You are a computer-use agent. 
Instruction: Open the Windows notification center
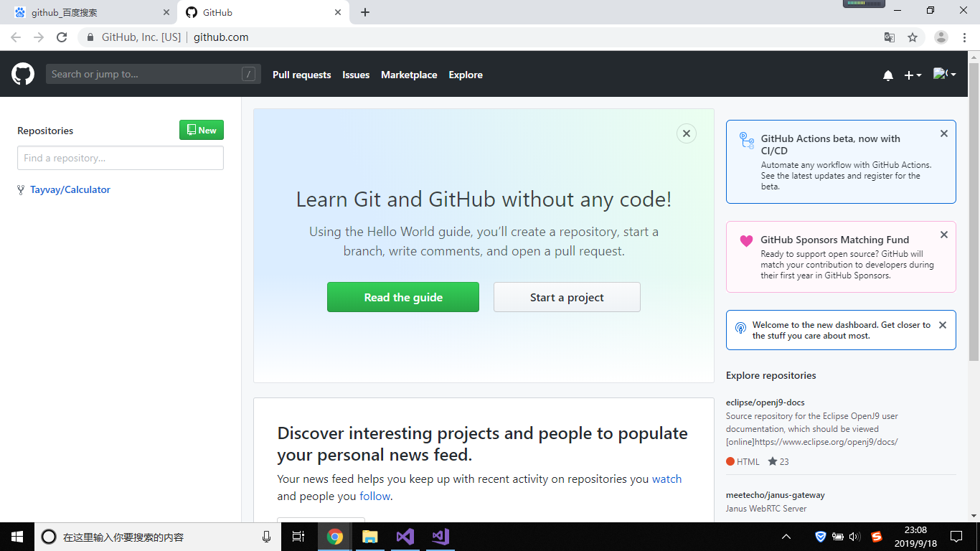956,537
